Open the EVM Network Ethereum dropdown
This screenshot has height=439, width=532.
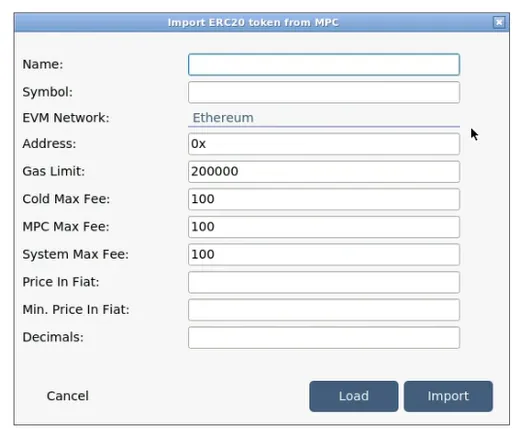tap(324, 118)
